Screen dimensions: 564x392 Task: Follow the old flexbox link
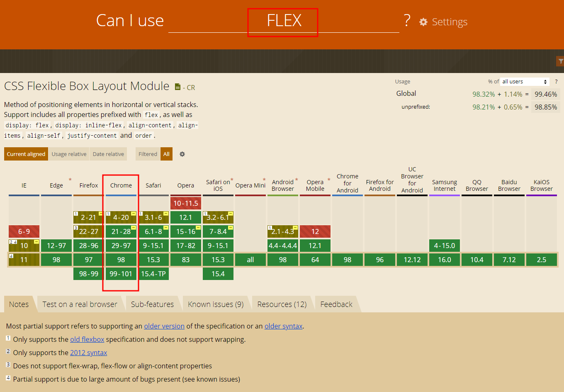pyautogui.click(x=87, y=339)
